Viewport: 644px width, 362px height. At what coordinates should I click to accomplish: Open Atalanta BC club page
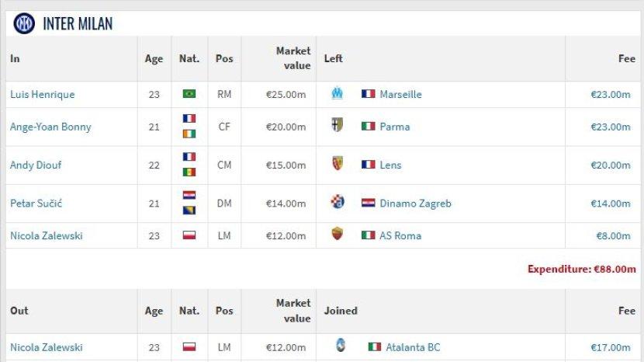(x=413, y=347)
